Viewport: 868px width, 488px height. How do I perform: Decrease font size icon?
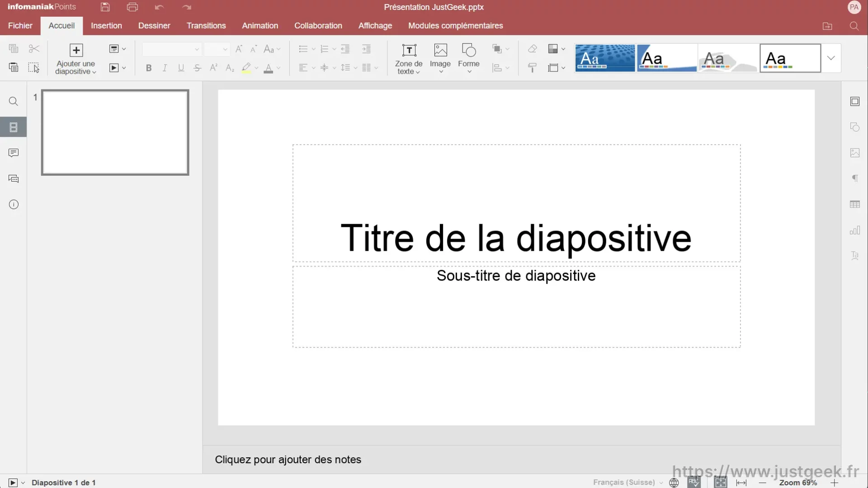point(254,49)
